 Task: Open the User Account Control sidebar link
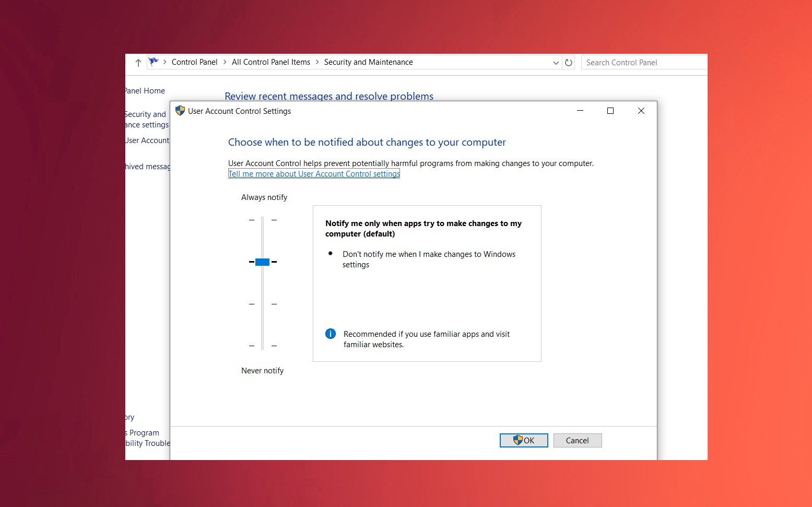tap(147, 140)
